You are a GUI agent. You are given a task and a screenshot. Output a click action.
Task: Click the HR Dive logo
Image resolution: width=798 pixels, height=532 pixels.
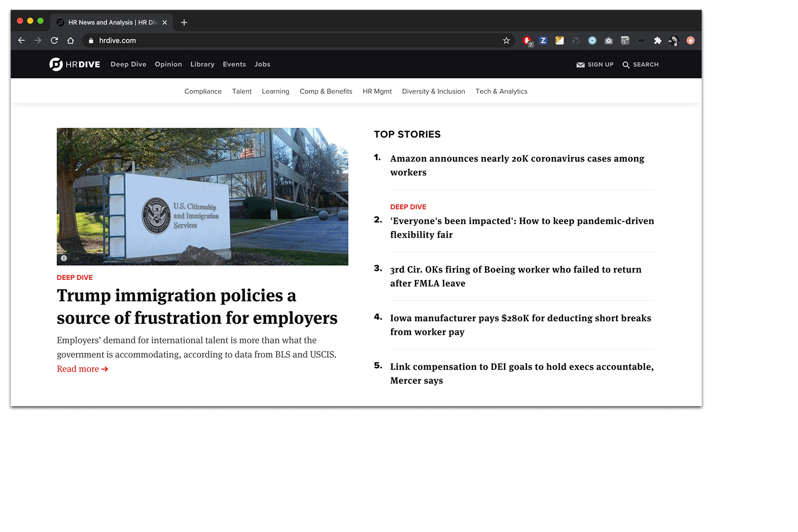[75, 64]
